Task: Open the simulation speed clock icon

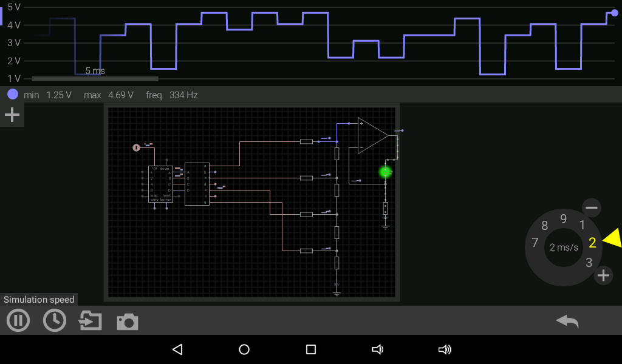Action: [x=55, y=320]
